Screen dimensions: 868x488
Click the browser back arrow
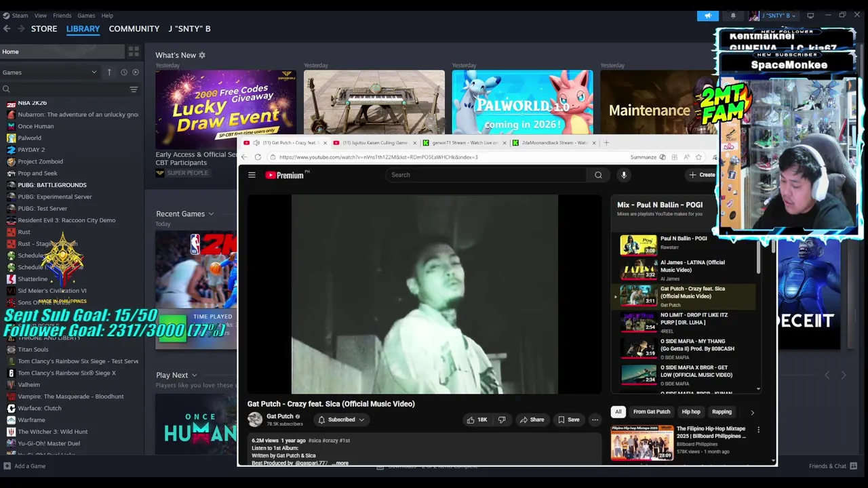pyautogui.click(x=244, y=157)
